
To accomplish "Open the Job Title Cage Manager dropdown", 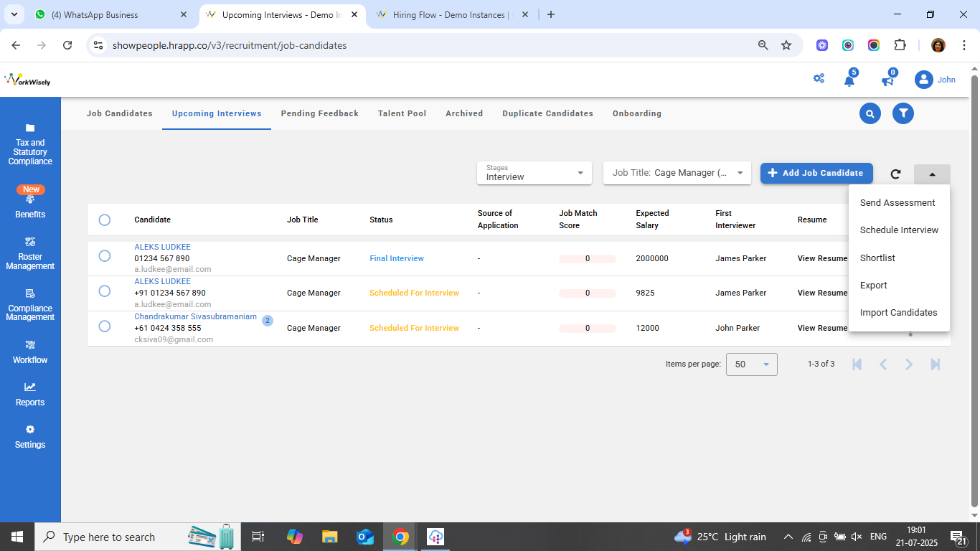I will point(677,173).
